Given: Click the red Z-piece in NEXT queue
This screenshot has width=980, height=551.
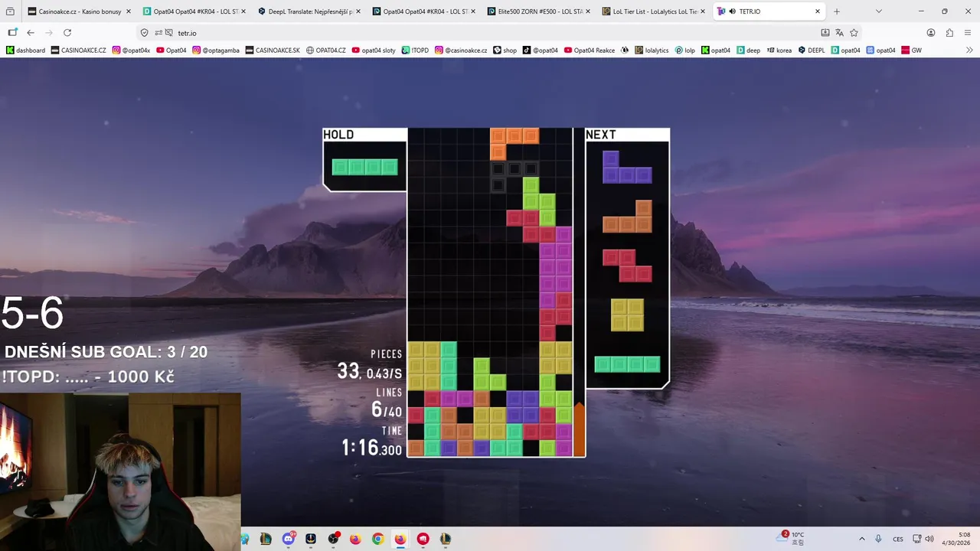Looking at the screenshot, I should click(627, 266).
